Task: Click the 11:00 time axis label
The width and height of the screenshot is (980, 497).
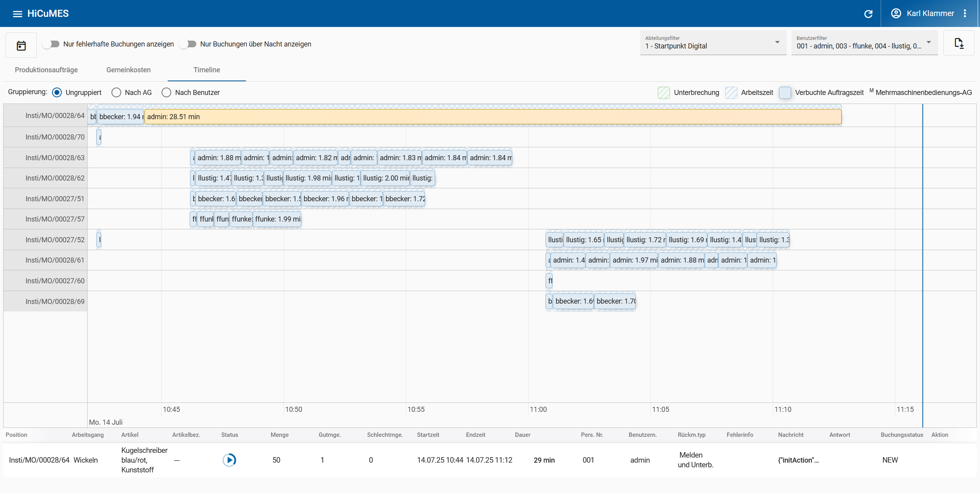Action: pyautogui.click(x=538, y=409)
